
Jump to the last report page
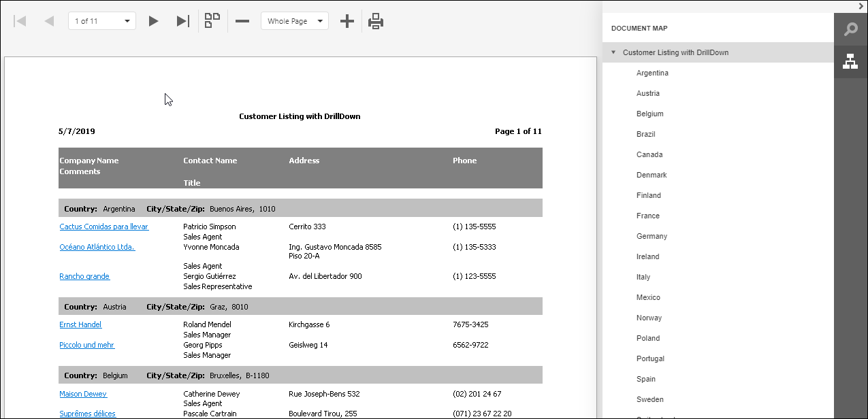click(x=182, y=21)
